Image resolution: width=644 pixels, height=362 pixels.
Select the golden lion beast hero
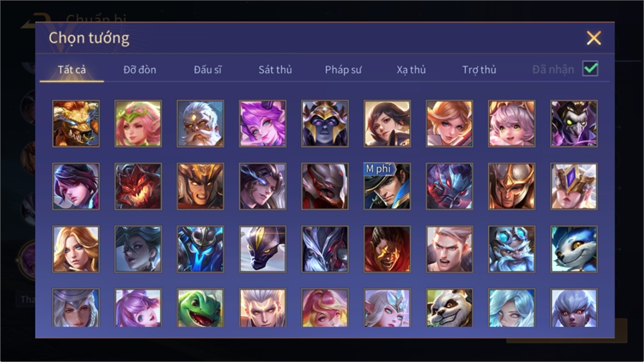[x=76, y=124]
